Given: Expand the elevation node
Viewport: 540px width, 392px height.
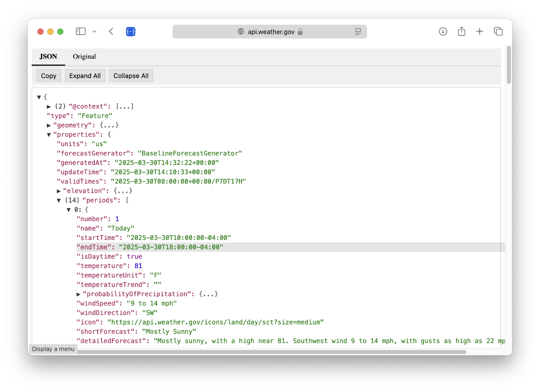Looking at the screenshot, I should pos(59,191).
